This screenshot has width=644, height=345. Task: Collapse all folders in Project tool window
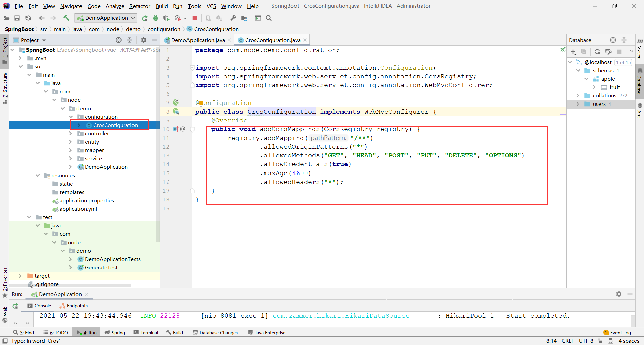pyautogui.click(x=130, y=40)
